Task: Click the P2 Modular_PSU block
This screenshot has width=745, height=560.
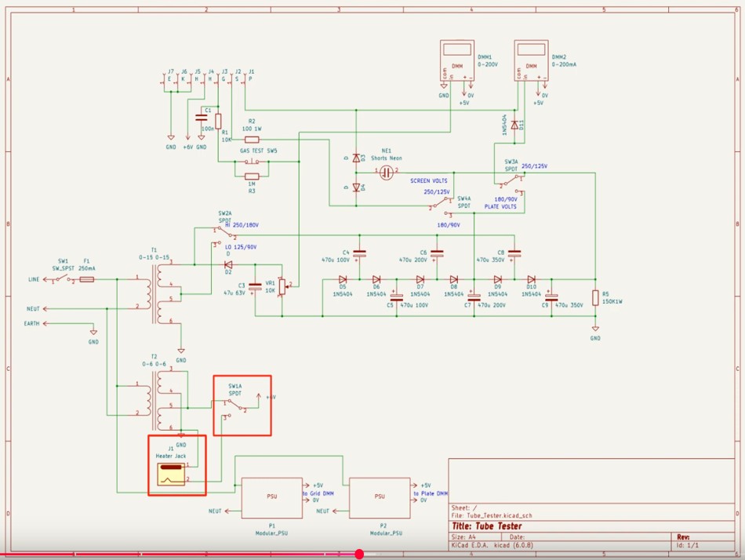Action: coord(380,496)
